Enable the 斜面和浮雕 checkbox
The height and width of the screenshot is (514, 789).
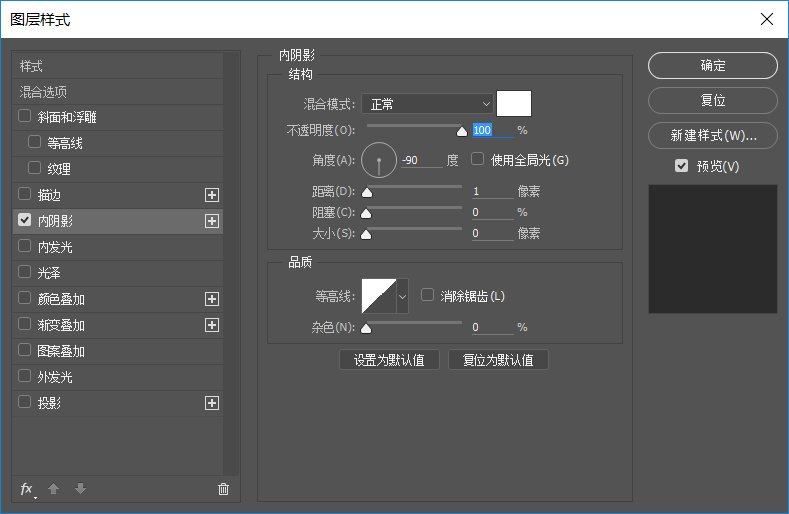click(x=25, y=117)
